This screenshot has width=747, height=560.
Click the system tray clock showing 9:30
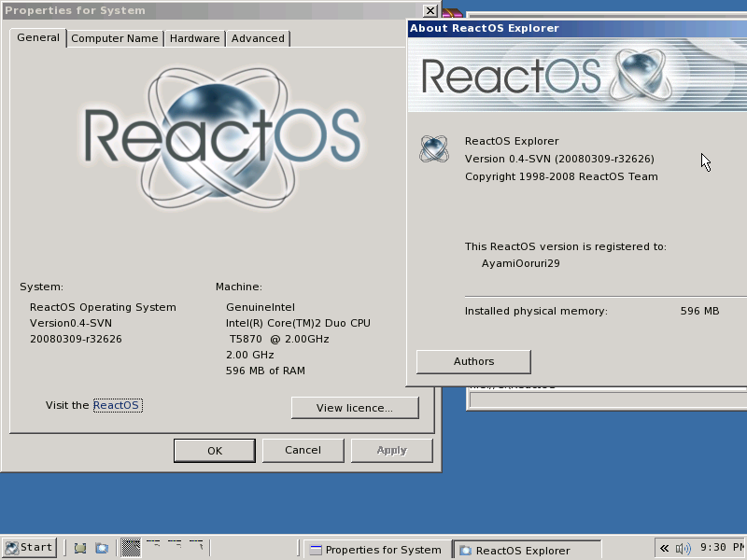pyautogui.click(x=722, y=548)
